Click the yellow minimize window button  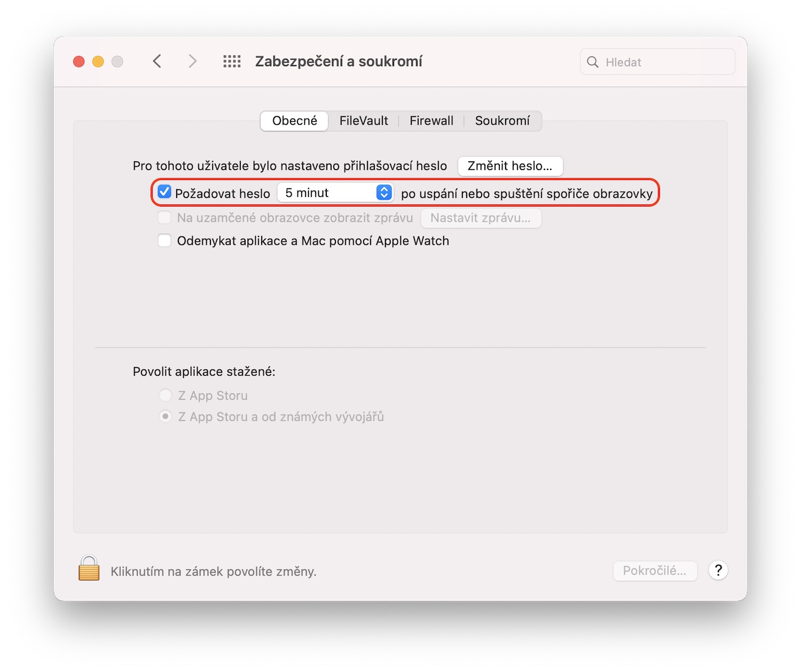[x=98, y=61]
